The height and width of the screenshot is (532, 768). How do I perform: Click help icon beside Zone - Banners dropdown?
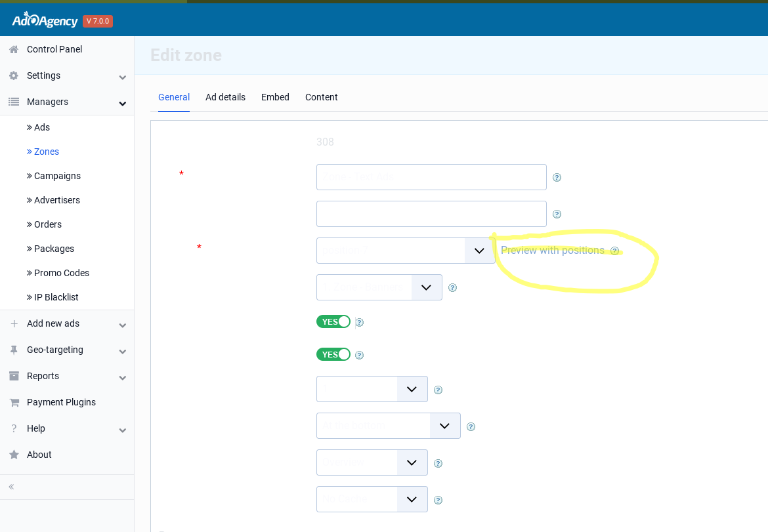point(452,288)
